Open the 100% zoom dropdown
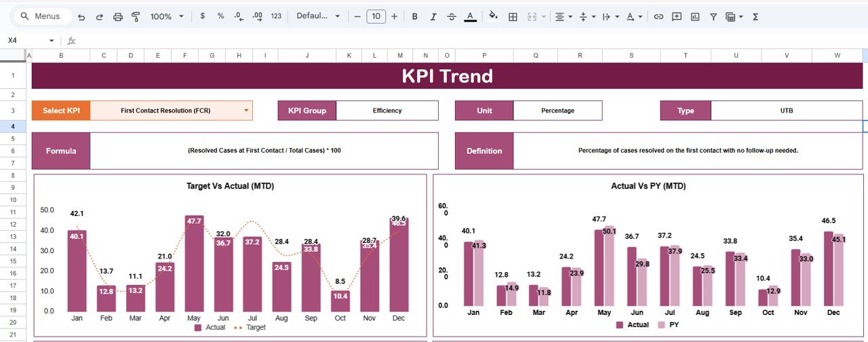Image resolution: width=868 pixels, height=342 pixels. click(166, 16)
